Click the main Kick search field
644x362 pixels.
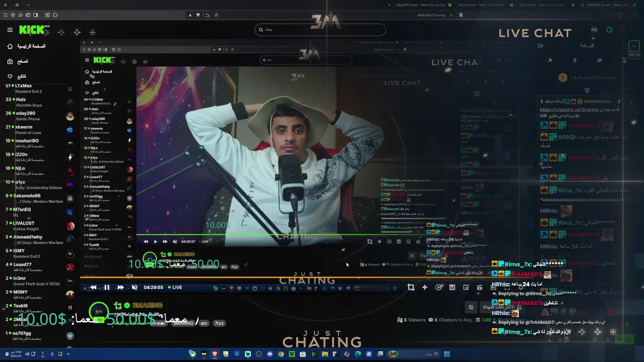[320, 30]
